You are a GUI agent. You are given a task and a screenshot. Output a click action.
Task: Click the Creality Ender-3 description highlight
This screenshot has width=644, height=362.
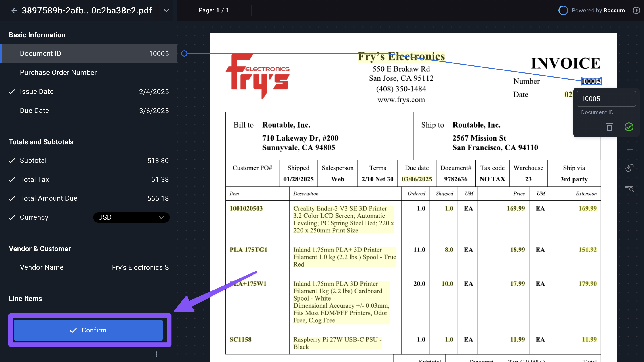(x=343, y=219)
